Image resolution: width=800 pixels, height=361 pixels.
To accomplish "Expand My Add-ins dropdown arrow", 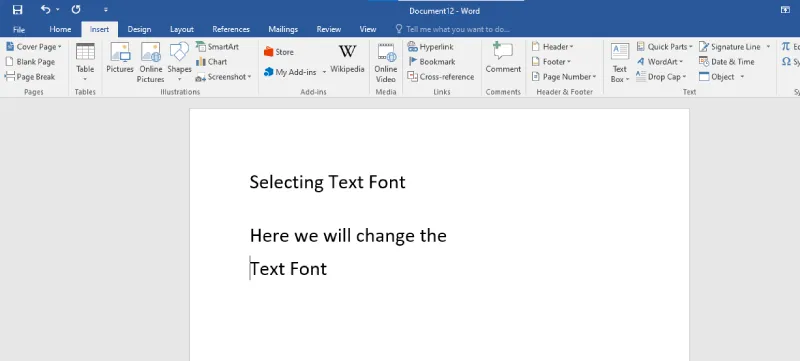I will click(x=324, y=72).
